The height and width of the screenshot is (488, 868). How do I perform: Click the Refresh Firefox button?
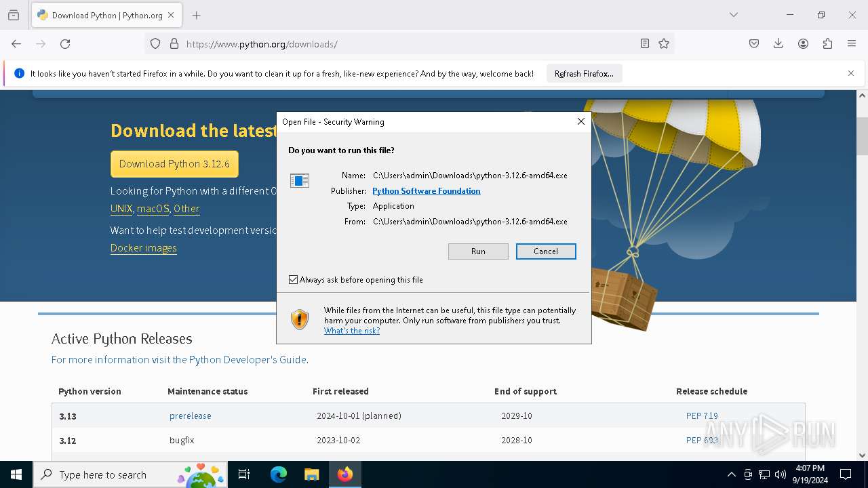point(584,74)
